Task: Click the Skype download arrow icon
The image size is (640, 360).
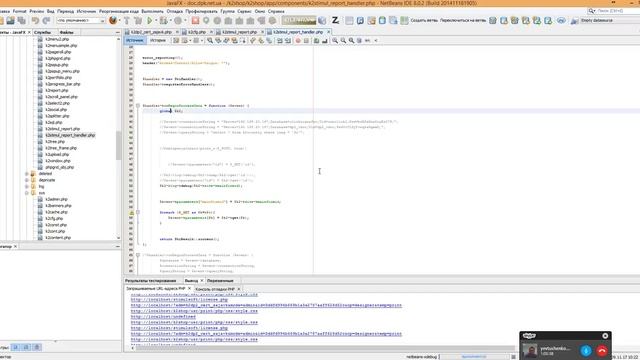Action: (x=586, y=350)
